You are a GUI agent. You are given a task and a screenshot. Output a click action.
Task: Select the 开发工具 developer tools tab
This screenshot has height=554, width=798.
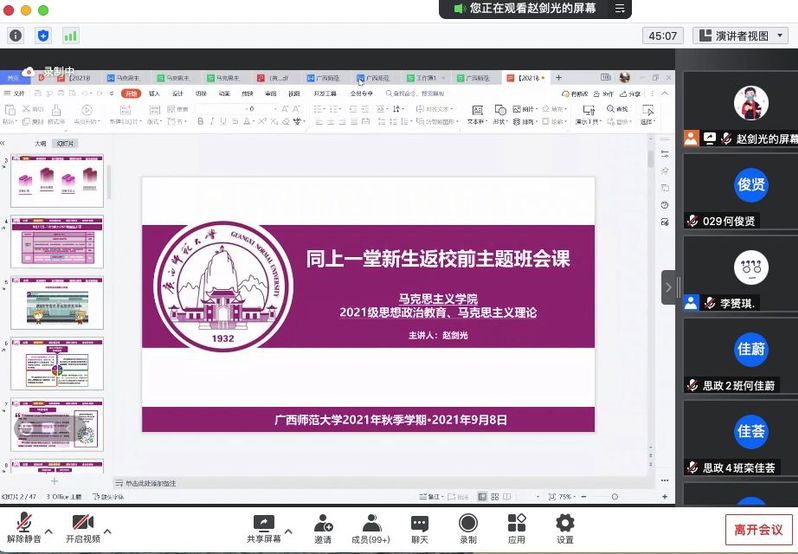(x=325, y=94)
